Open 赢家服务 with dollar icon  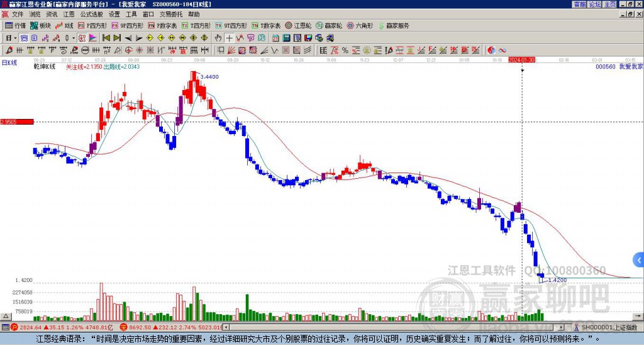[x=394, y=25]
